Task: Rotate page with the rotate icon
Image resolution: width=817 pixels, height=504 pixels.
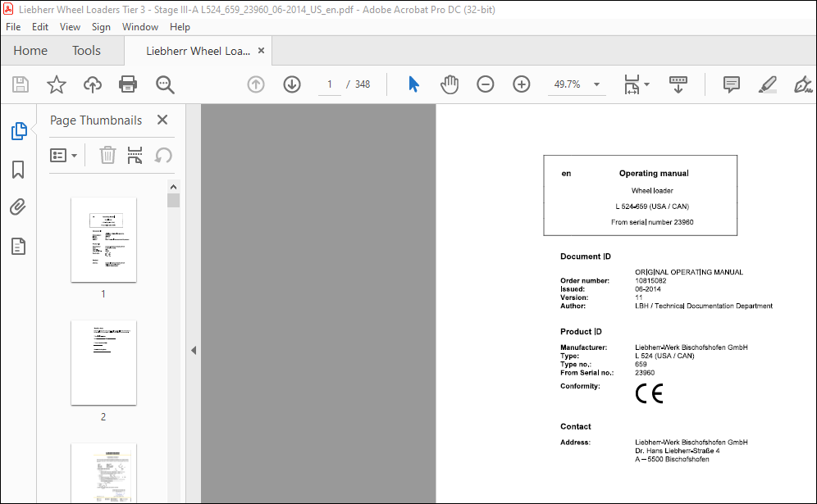Action: [x=163, y=155]
